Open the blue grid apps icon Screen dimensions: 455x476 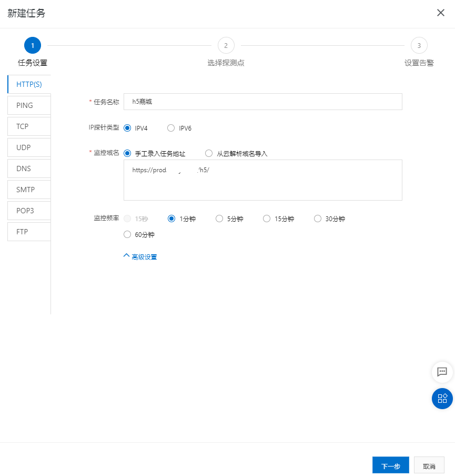pos(442,398)
